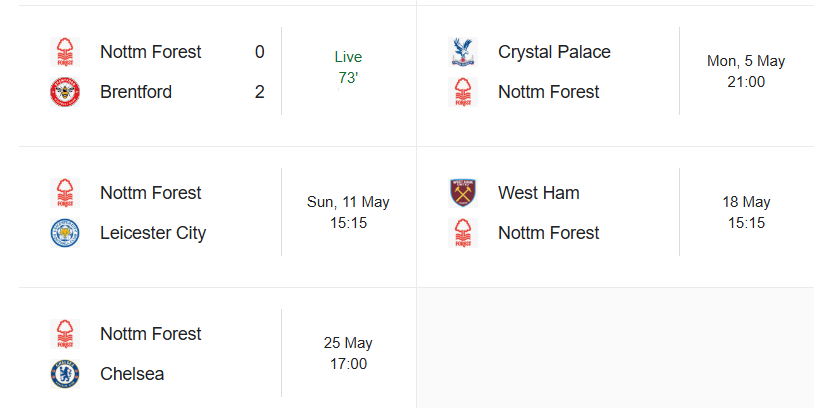Click the West Ham hammers crest
Viewport: 833px width, 408px height.
(x=463, y=193)
